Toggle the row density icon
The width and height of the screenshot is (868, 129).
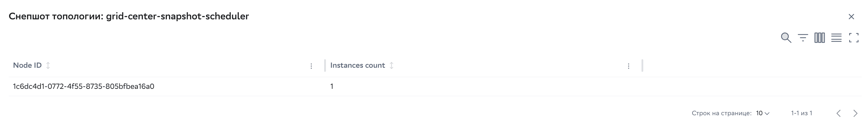[836, 38]
